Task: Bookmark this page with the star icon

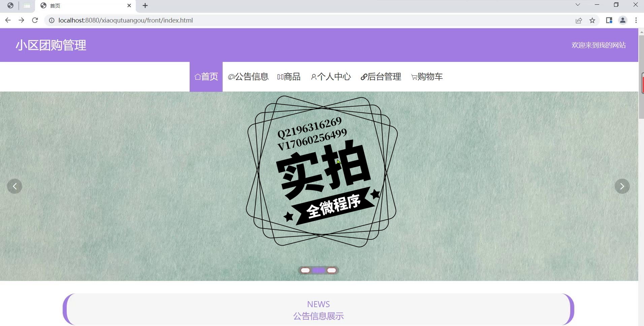Action: coord(592,21)
